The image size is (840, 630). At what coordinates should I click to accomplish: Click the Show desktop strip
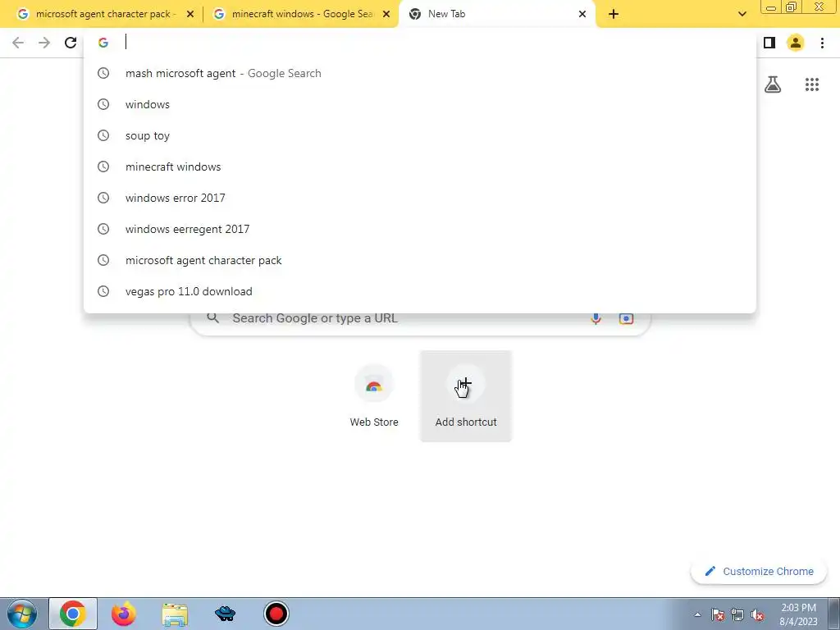[834, 614]
